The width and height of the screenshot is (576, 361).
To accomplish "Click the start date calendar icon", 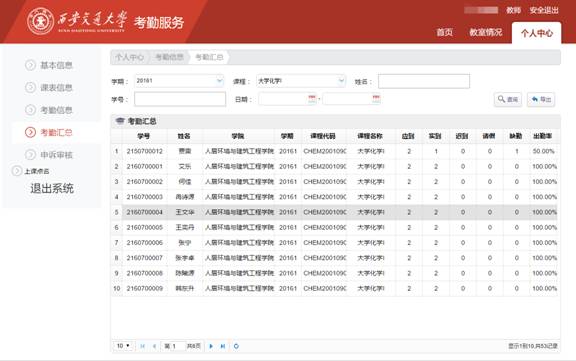I will [312, 99].
